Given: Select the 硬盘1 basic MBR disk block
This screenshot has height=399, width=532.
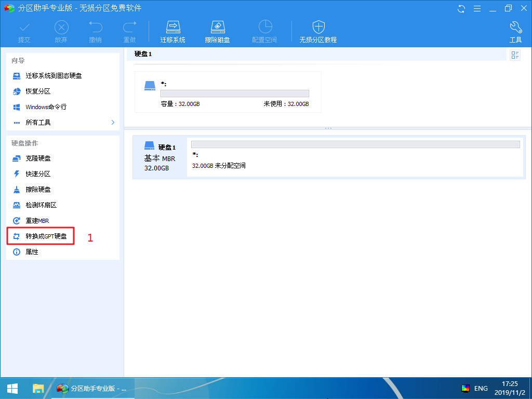Looking at the screenshot, I should tap(160, 157).
